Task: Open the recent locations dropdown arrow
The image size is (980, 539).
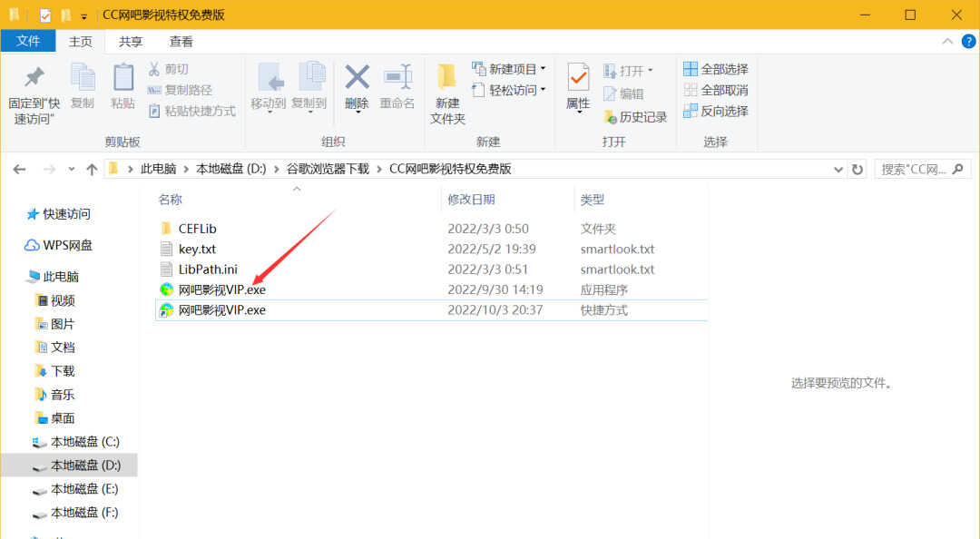Action: (x=72, y=169)
